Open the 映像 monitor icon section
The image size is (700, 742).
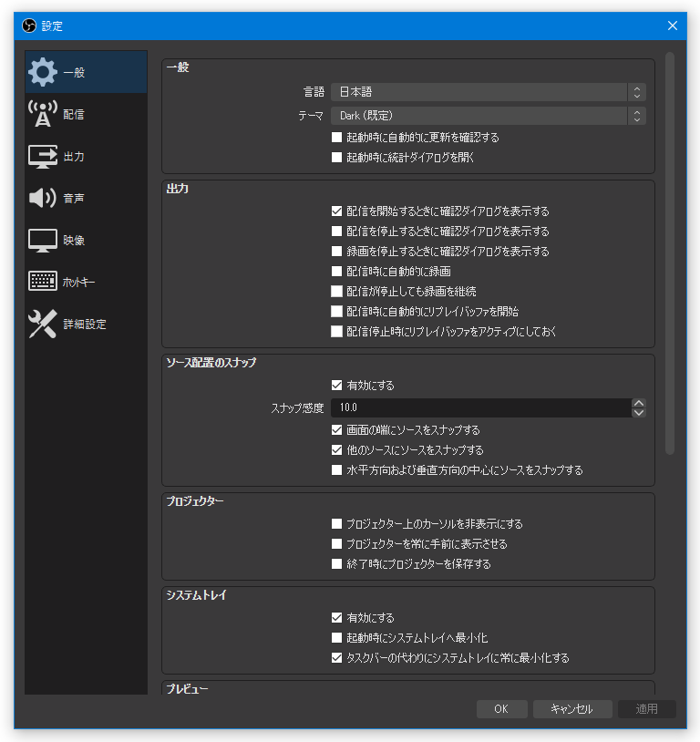click(43, 240)
